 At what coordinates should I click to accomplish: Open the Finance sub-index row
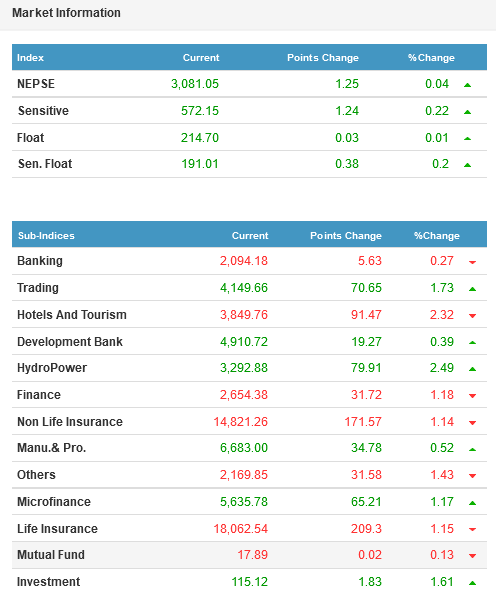[249, 395]
